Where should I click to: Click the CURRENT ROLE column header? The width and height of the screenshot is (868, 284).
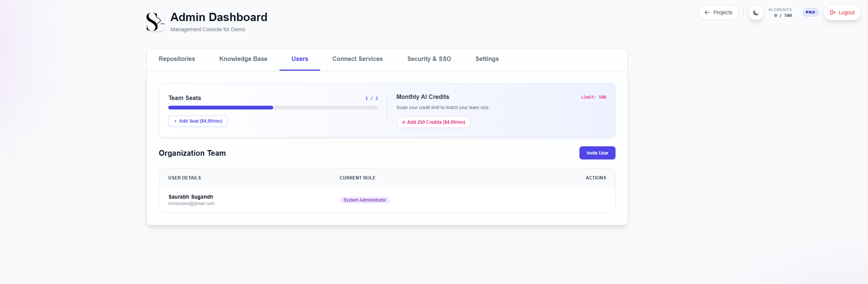coord(357,178)
